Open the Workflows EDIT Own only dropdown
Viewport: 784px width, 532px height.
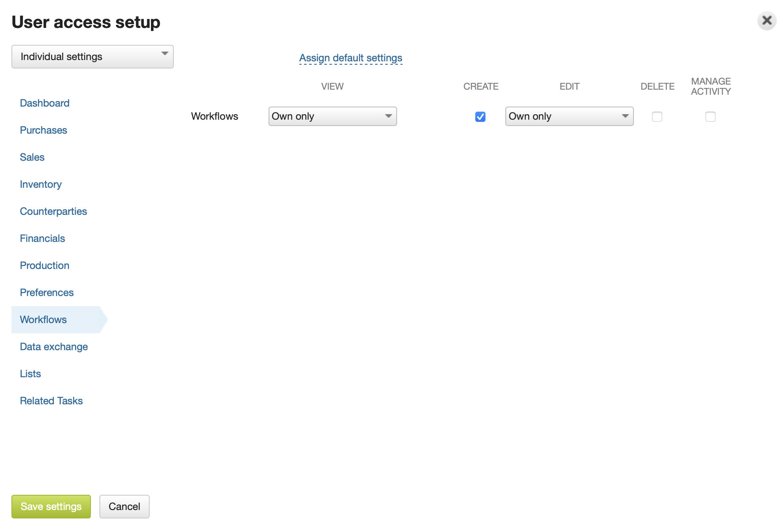[570, 116]
